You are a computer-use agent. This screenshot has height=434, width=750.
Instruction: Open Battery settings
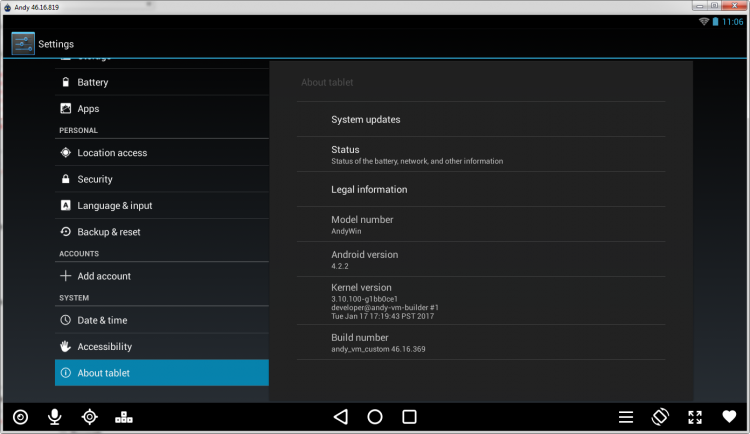pyautogui.click(x=162, y=82)
